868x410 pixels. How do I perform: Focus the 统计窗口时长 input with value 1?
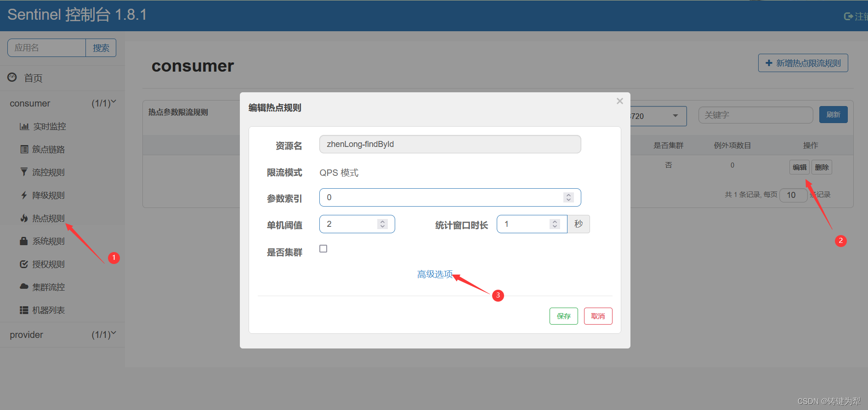(532, 224)
